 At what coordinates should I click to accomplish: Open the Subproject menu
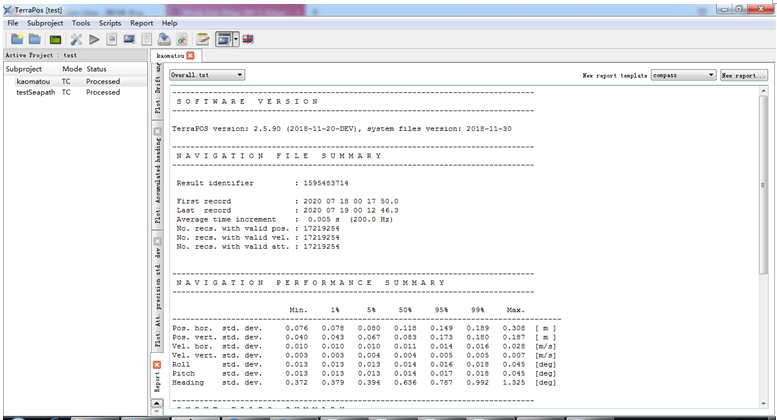click(45, 22)
